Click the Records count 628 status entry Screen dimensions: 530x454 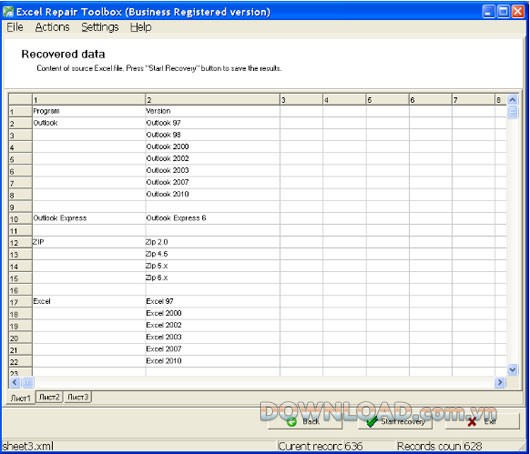pos(439,446)
